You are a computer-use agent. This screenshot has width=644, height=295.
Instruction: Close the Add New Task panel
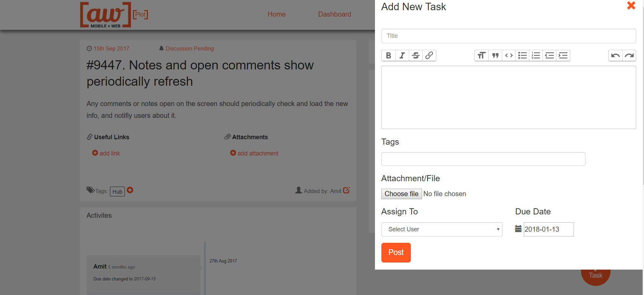coord(631,5)
